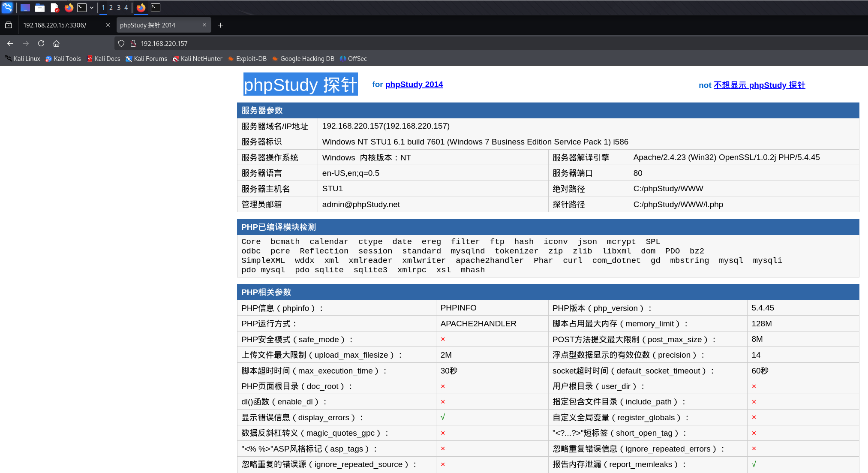The image size is (868, 473).
Task: Open the phpStudy 2014 link
Action: pos(414,84)
